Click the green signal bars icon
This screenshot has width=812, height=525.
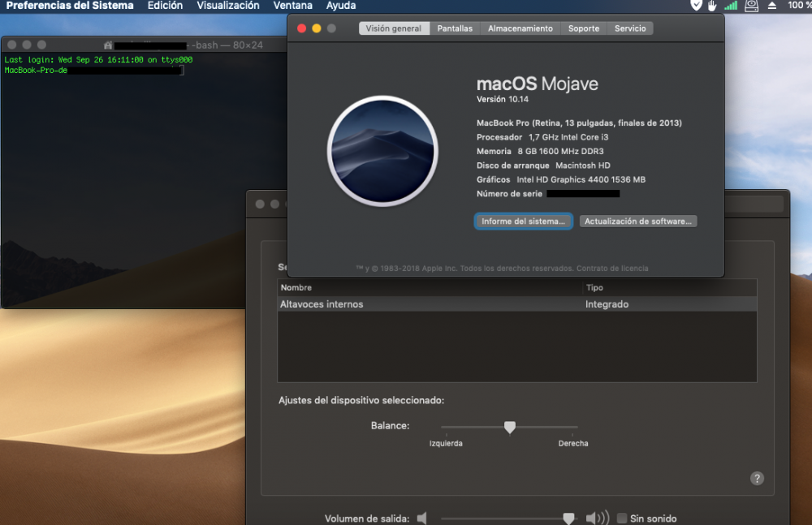[731, 6]
